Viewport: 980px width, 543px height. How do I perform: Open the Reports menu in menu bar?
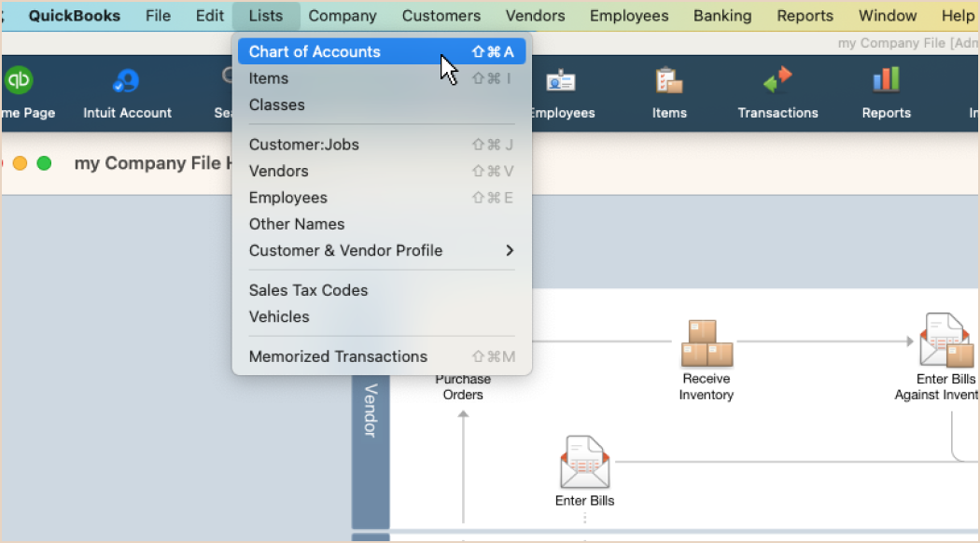point(805,16)
